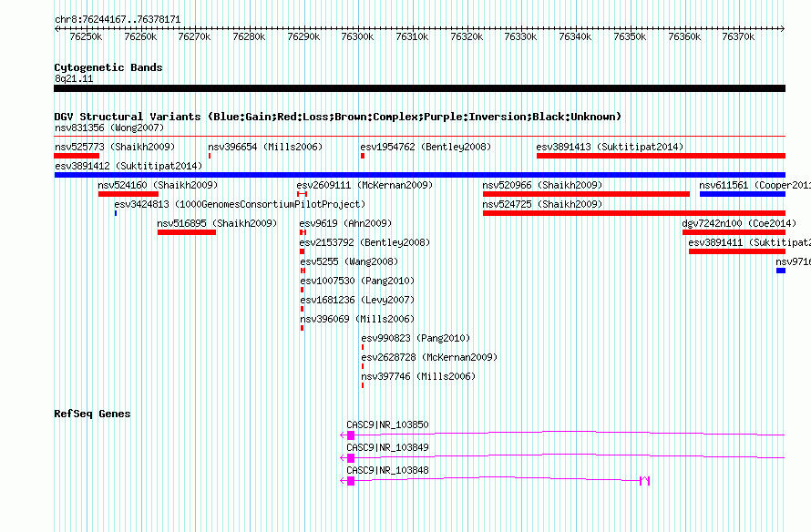Screen dimensions: 811x532
Task: Select the red nsv516895 loss bar
Action: pyautogui.click(x=187, y=232)
